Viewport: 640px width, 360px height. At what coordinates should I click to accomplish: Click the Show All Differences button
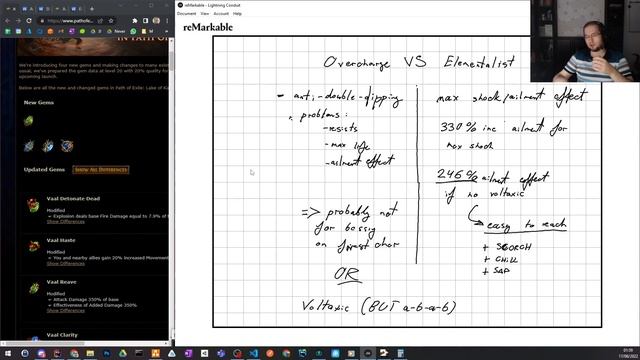(x=101, y=169)
